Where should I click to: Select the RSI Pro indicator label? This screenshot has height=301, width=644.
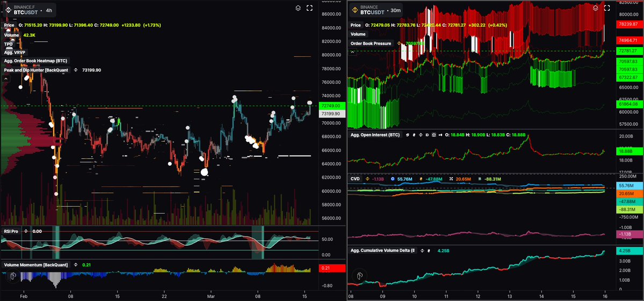tap(11, 231)
